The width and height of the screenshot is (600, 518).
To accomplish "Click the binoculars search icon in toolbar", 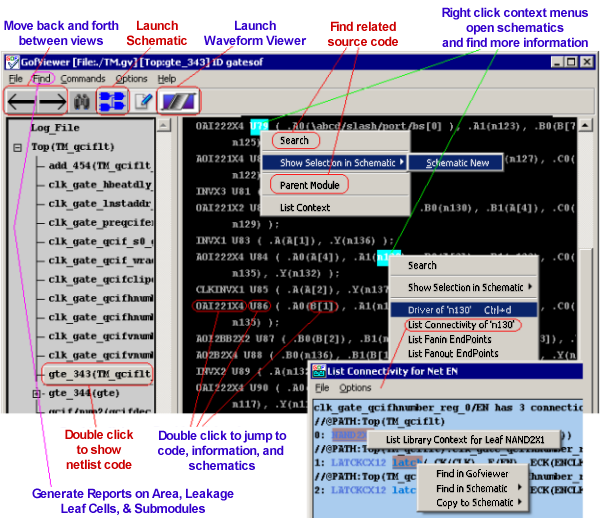I will [x=80, y=100].
